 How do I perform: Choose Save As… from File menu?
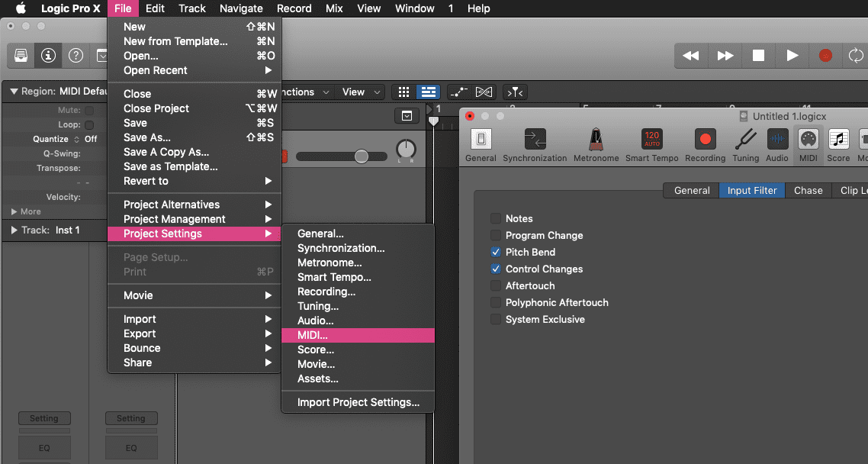[194, 137]
